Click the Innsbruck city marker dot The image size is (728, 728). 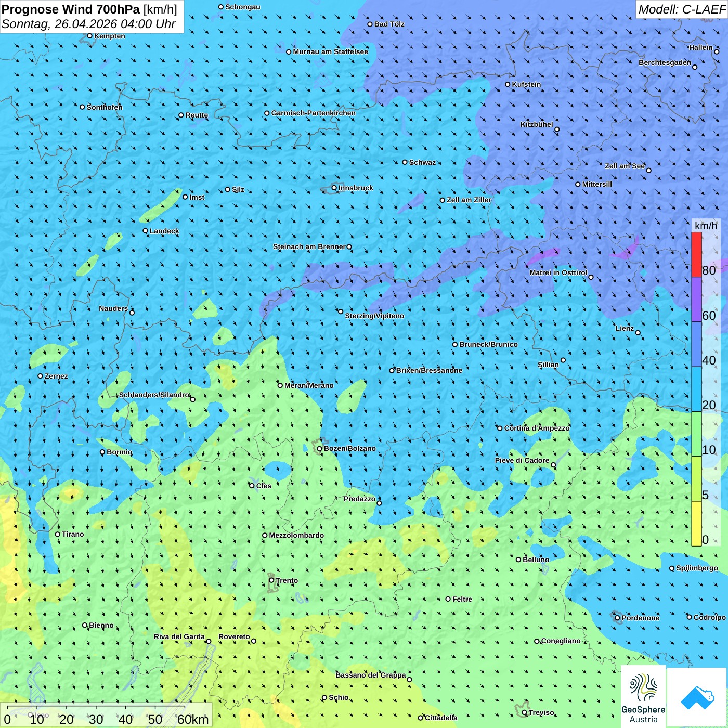click(334, 188)
